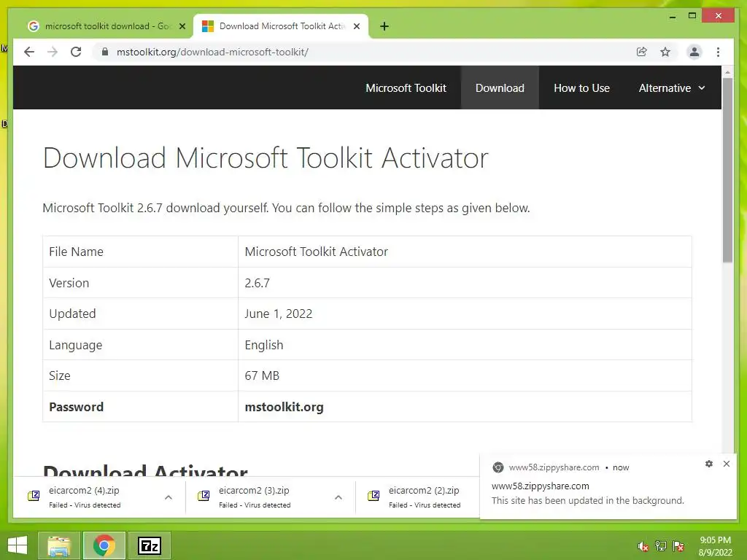
Task: Click the network tray icon
Action: (661, 546)
